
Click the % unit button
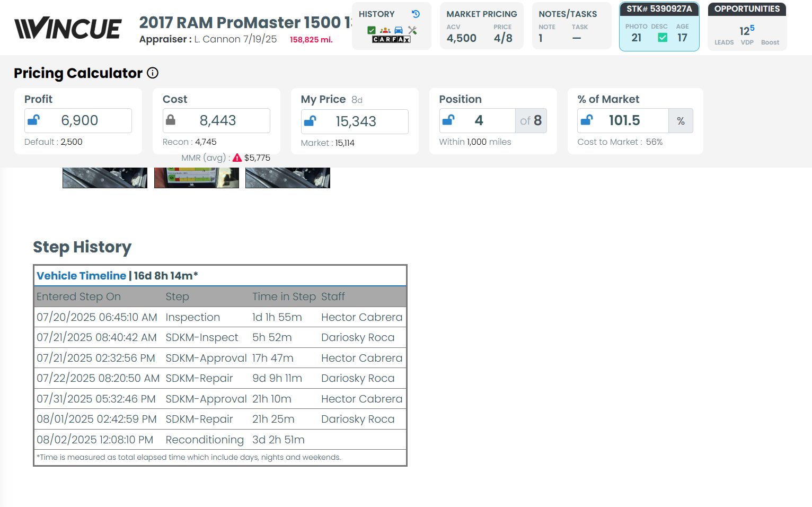click(681, 121)
